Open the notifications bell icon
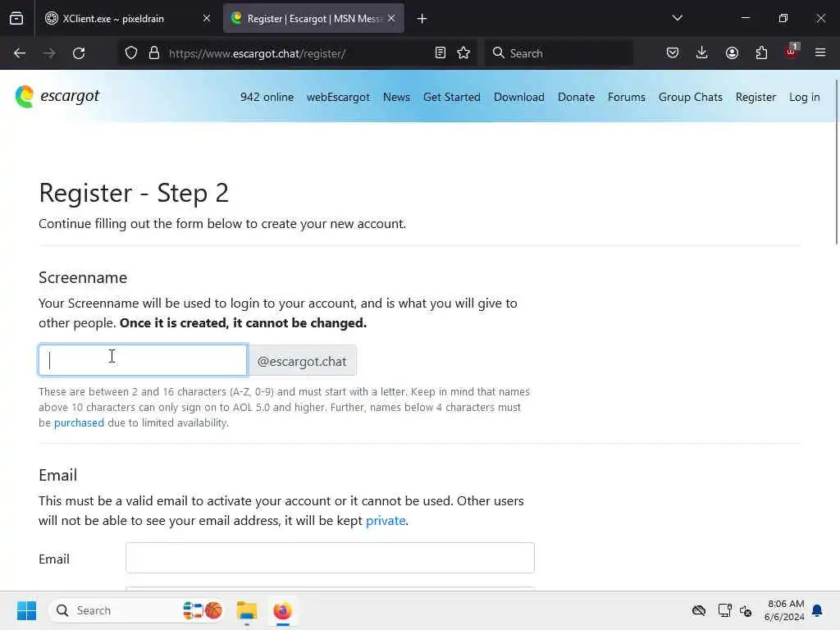This screenshot has height=630, width=840. click(x=817, y=610)
